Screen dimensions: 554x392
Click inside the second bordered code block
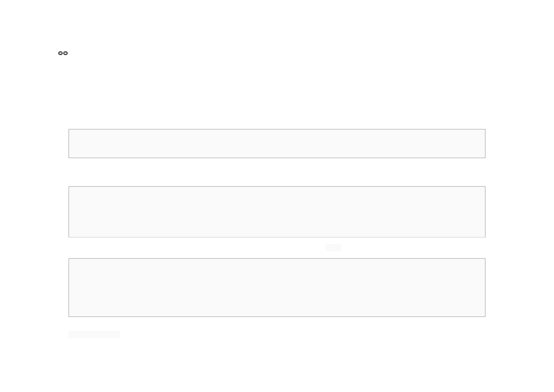[277, 212]
